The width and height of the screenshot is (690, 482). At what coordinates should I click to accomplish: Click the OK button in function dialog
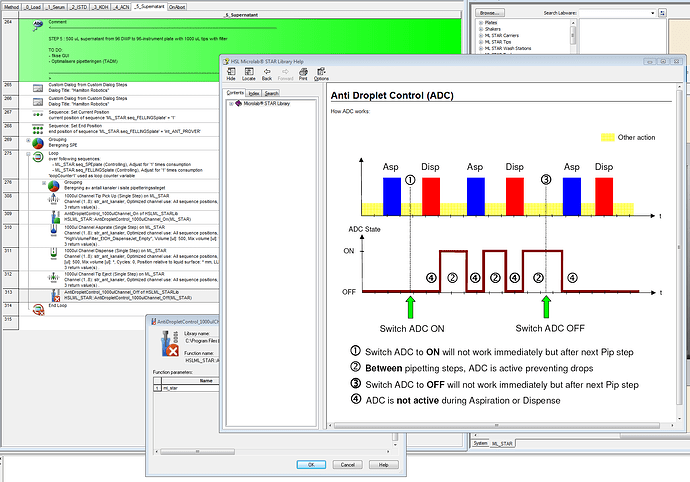[311, 465]
